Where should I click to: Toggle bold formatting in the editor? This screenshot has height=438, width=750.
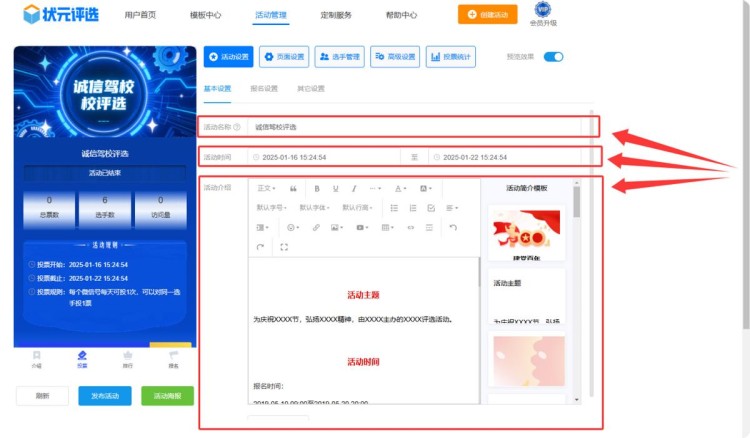point(317,188)
